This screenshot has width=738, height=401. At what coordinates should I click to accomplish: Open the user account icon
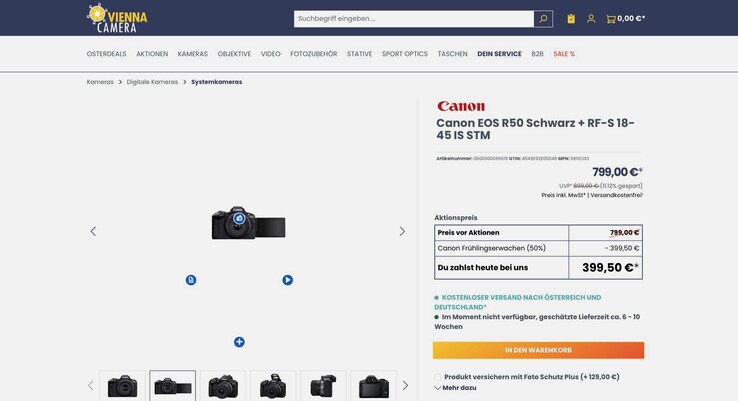[x=591, y=19]
